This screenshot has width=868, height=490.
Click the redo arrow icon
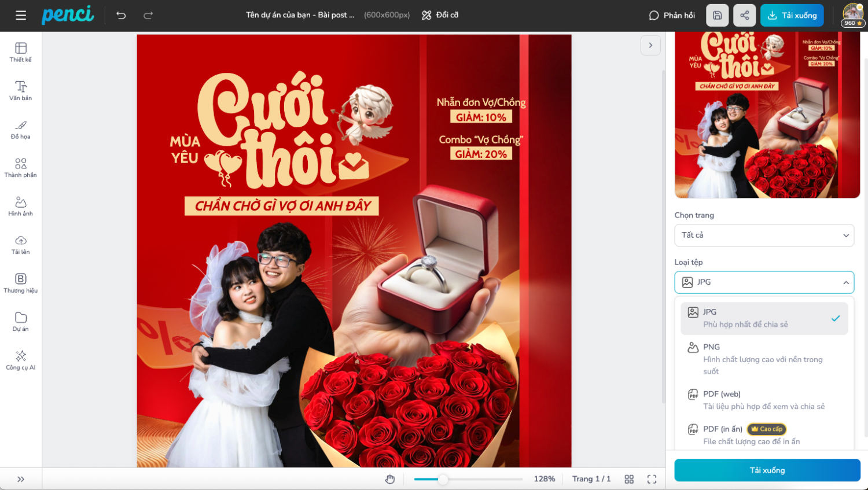(148, 16)
